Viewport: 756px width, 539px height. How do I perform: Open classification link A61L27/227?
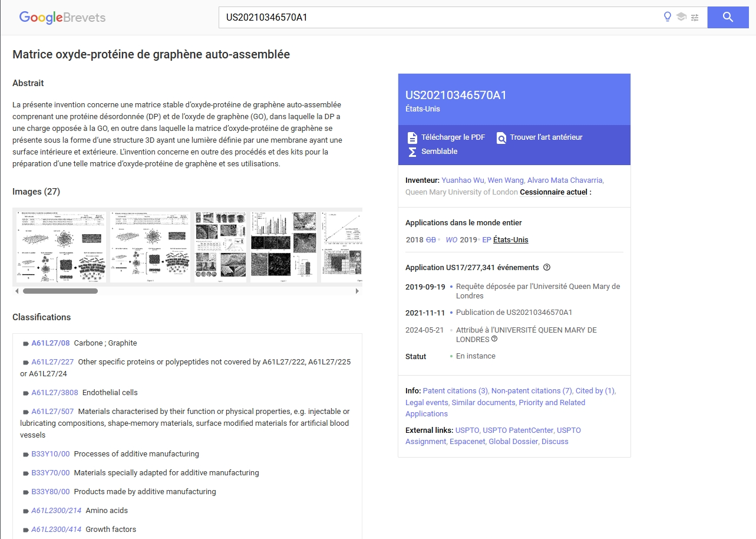pos(52,362)
